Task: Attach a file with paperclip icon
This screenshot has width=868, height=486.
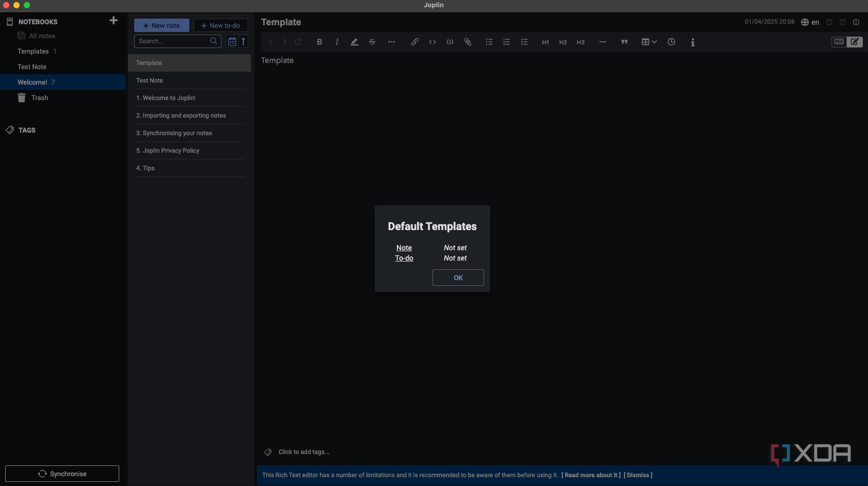Action: tap(468, 42)
